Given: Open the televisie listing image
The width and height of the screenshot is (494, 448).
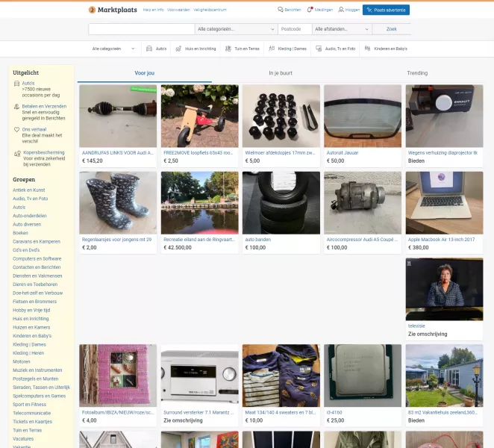Looking at the screenshot, I should click(x=444, y=289).
